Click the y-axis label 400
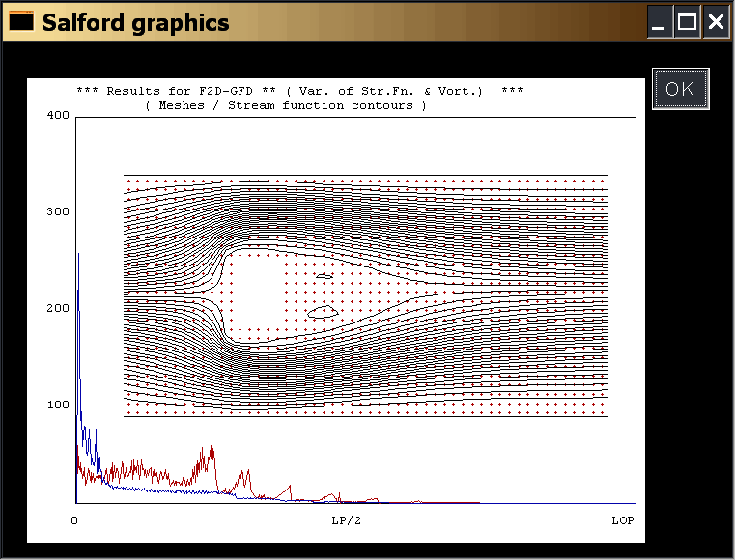 coord(58,115)
